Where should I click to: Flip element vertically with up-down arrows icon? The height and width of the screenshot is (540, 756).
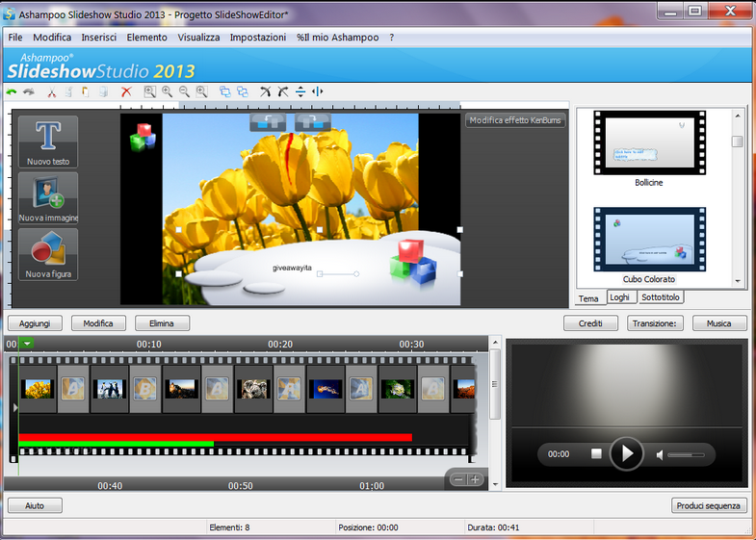point(300,91)
